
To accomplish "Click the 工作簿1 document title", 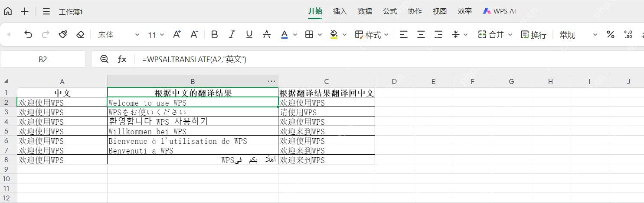I will [x=71, y=12].
